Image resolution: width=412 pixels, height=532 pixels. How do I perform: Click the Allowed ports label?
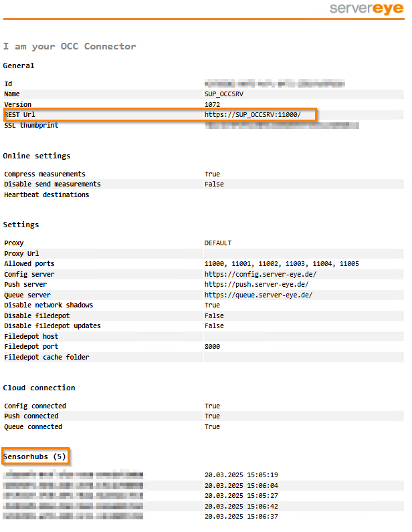coord(29,263)
